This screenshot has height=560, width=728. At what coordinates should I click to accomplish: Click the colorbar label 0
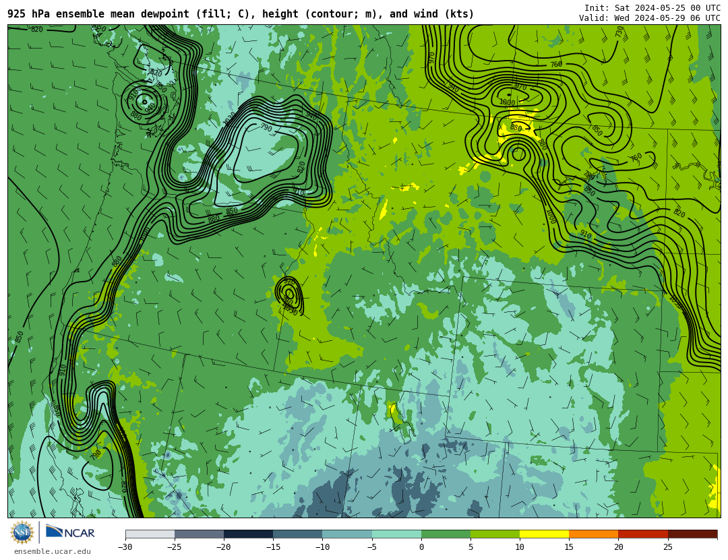(x=421, y=547)
